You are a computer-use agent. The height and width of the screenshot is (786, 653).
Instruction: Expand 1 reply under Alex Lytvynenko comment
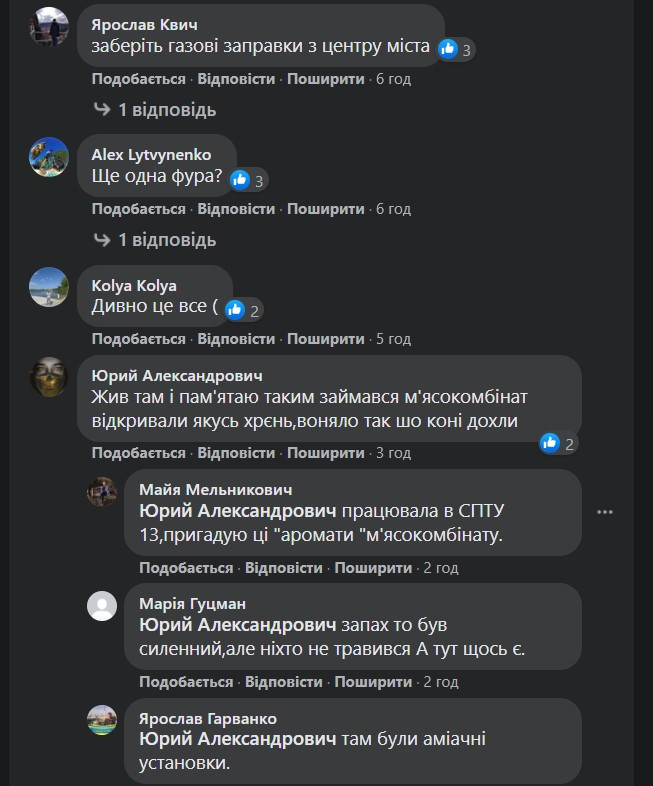click(154, 240)
